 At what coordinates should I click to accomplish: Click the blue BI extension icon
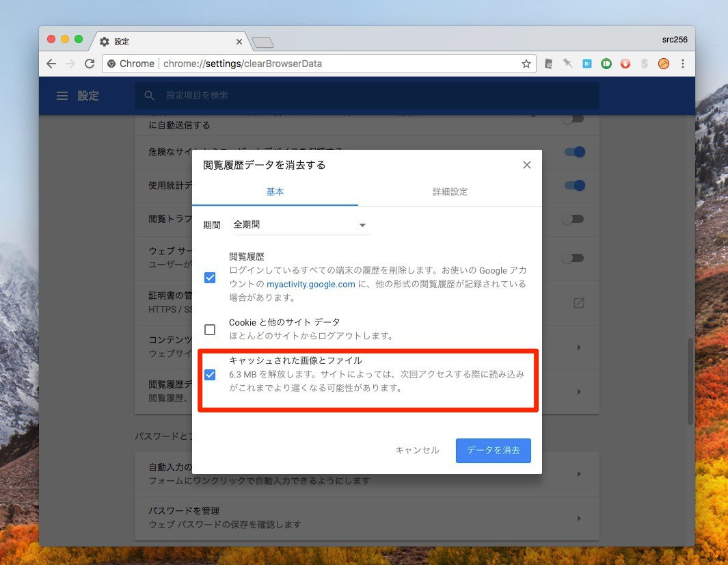pyautogui.click(x=587, y=64)
